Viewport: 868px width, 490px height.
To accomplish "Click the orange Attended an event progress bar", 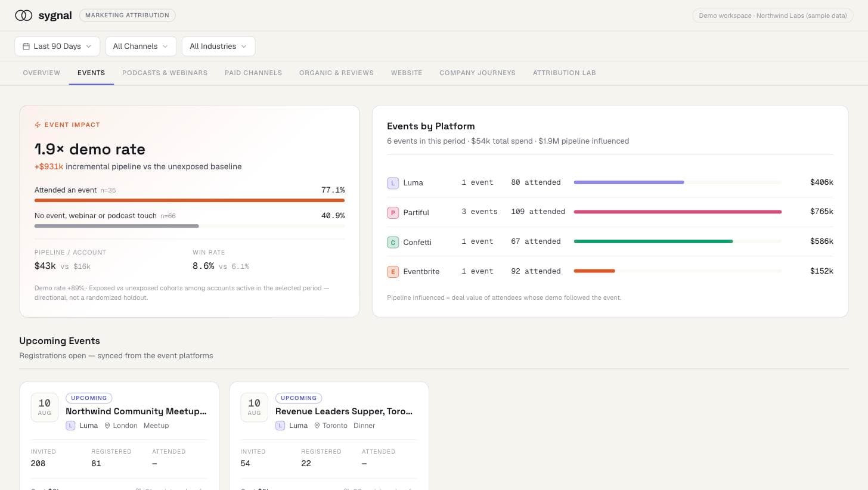I will [x=190, y=201].
